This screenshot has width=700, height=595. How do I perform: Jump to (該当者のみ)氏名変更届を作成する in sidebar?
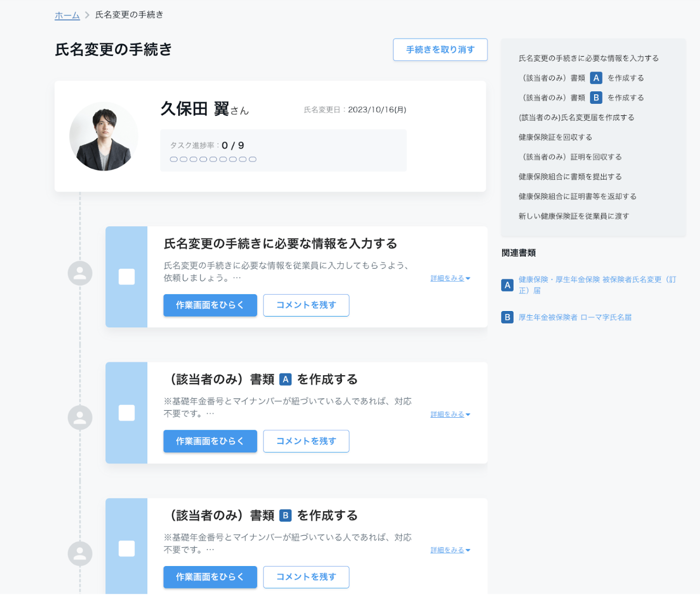576,117
